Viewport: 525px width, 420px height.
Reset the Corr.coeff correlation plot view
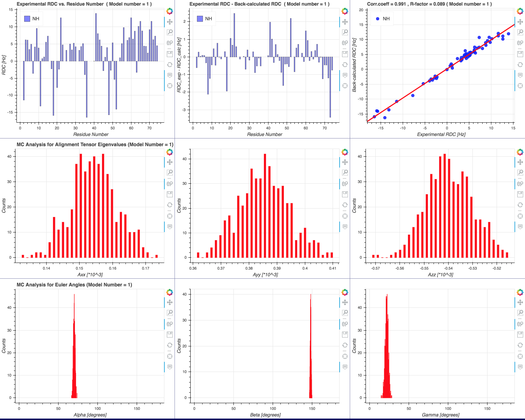520,65
